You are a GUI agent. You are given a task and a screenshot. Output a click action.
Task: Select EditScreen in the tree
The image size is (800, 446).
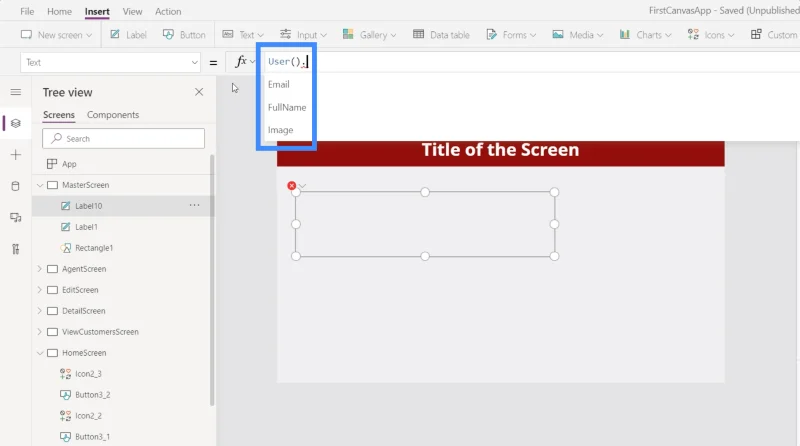(x=80, y=289)
